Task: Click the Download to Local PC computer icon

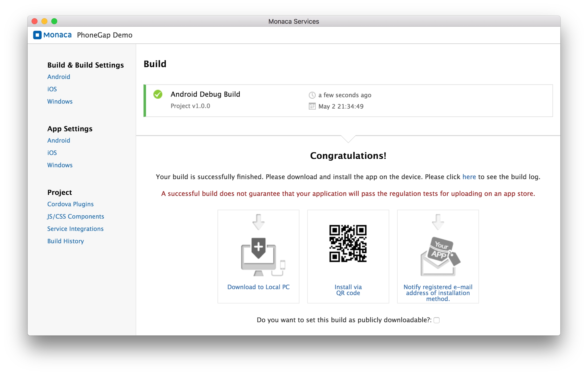Action: (x=263, y=257)
